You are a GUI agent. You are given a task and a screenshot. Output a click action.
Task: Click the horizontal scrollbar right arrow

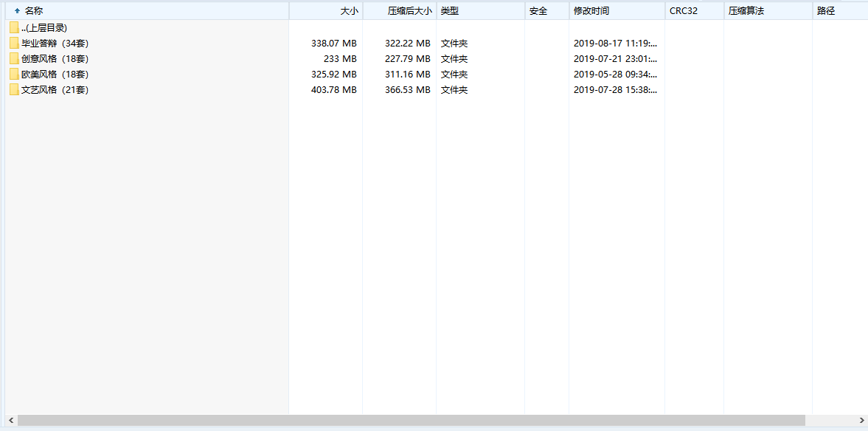861,421
